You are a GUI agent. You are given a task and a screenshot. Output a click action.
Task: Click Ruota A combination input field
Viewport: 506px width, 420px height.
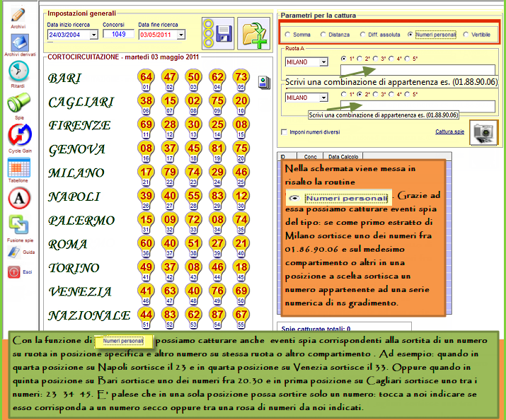point(418,69)
